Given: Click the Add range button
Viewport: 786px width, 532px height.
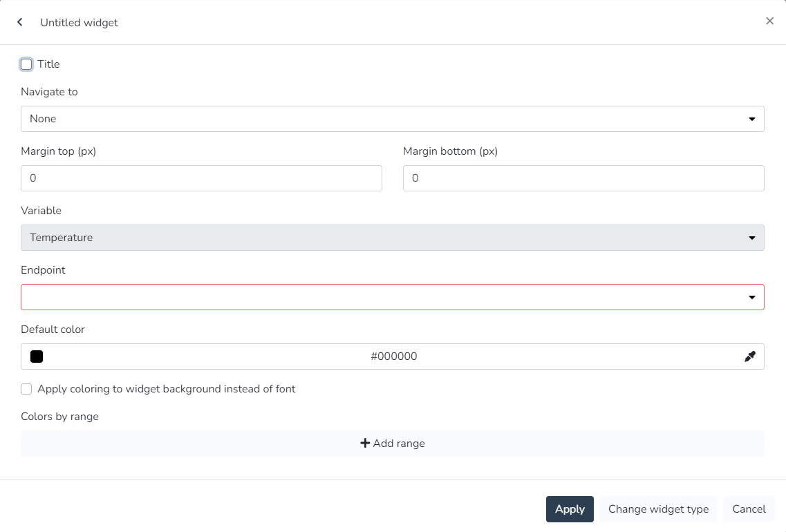Looking at the screenshot, I should tap(393, 444).
